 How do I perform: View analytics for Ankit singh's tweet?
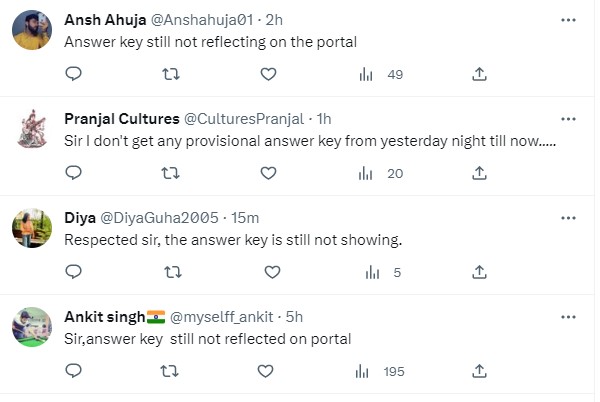point(380,371)
